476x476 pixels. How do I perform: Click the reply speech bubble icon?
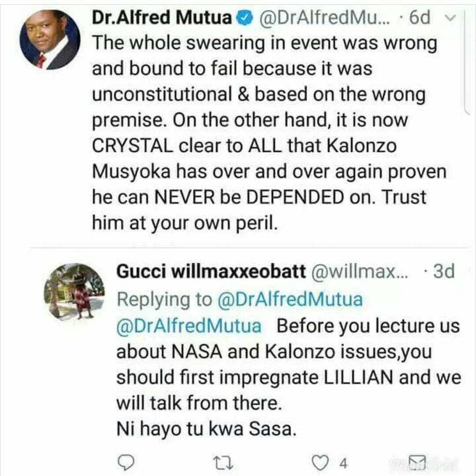[126, 463]
